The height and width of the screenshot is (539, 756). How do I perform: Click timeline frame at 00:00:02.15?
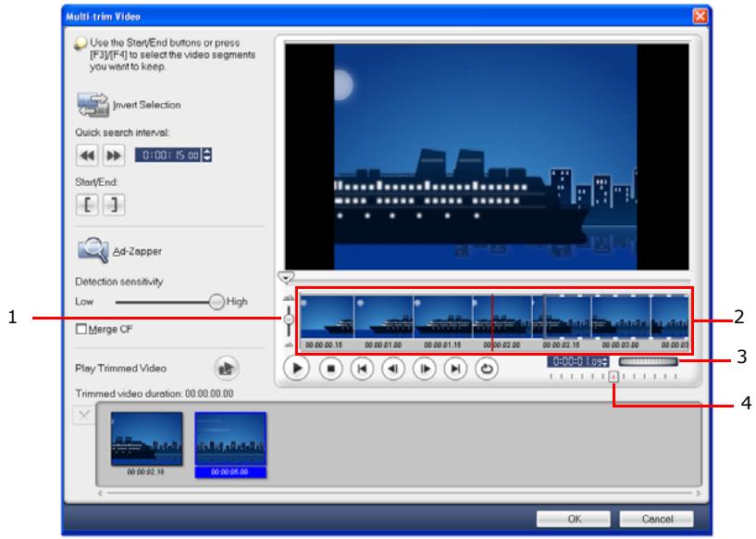pos(562,317)
